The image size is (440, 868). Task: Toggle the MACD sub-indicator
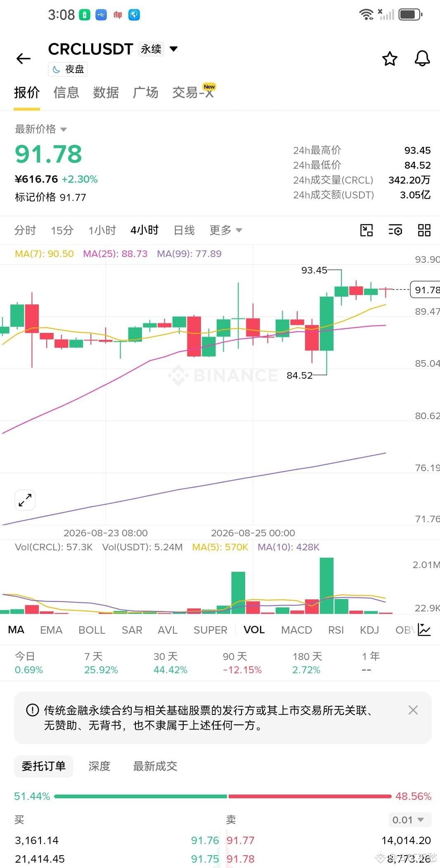click(x=296, y=630)
